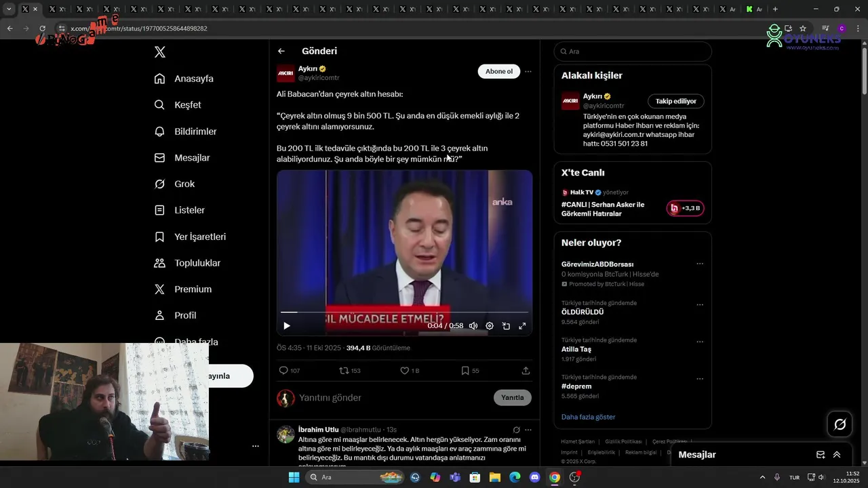The width and height of the screenshot is (868, 488).
Task: Bookmark this page with the star icon
Action: click(x=803, y=28)
